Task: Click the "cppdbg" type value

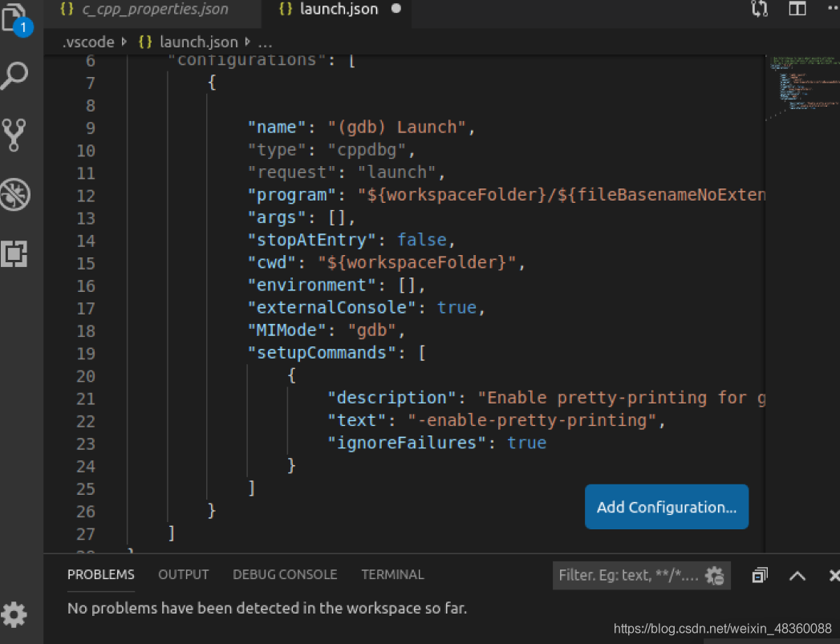Action: pos(367,150)
